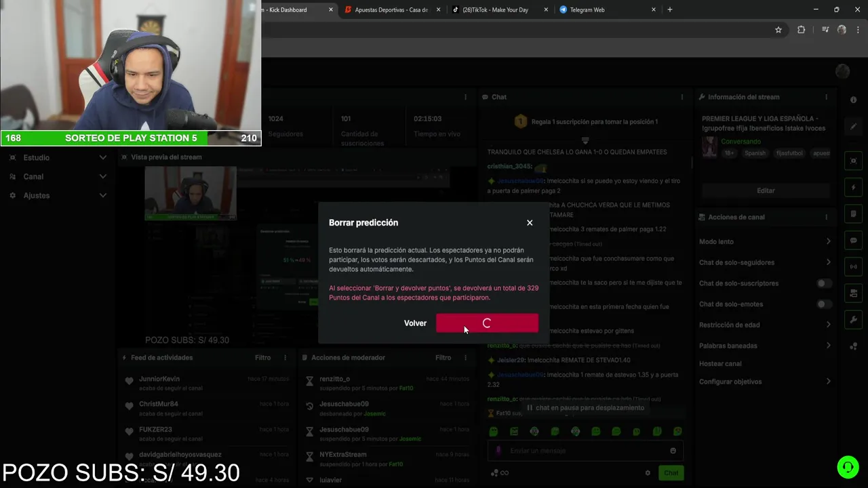Click Regala 1 suscripción banner in chat

point(585,122)
